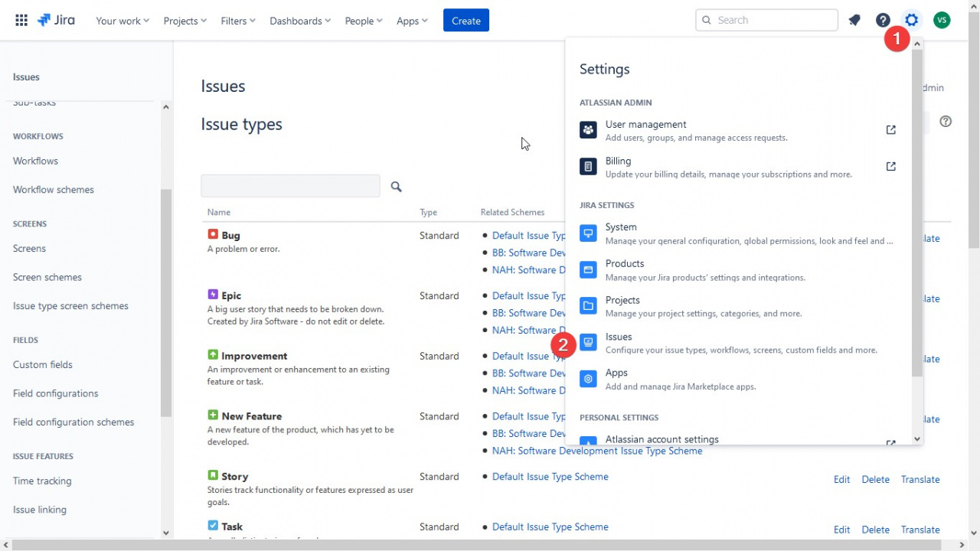980x551 pixels.
Task: Click the System settings icon
Action: (x=588, y=233)
